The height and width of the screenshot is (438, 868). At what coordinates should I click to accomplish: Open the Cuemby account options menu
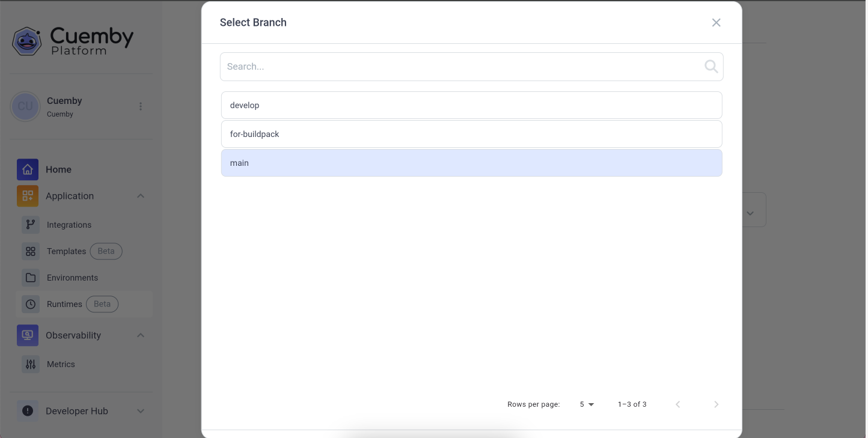point(141,106)
